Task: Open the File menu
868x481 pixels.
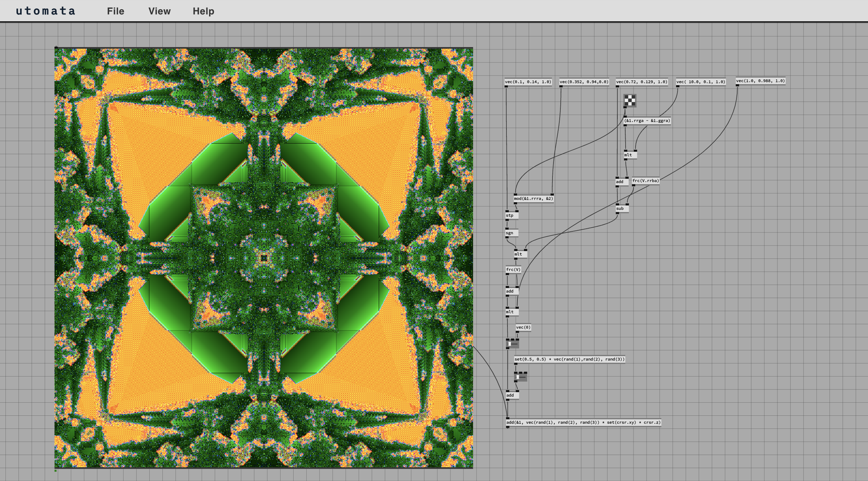Action: (115, 11)
